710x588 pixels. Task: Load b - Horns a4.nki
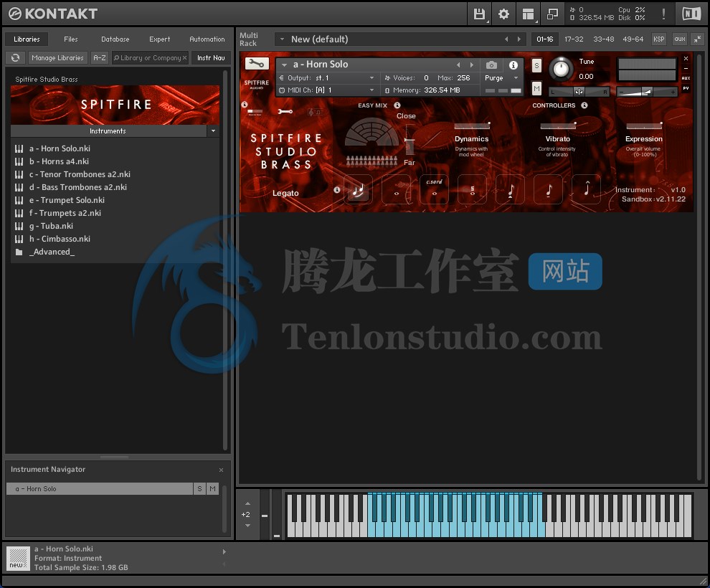point(59,161)
